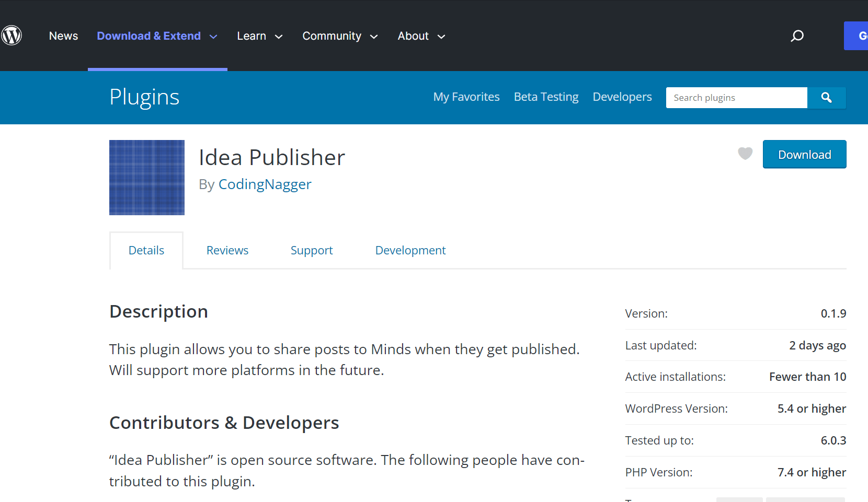Click inside the Search plugins input field
868x502 pixels.
[x=736, y=98]
